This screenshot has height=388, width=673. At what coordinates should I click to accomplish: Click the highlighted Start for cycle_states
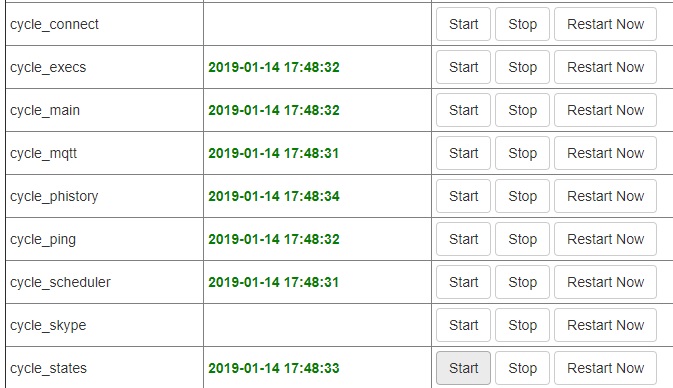click(463, 368)
